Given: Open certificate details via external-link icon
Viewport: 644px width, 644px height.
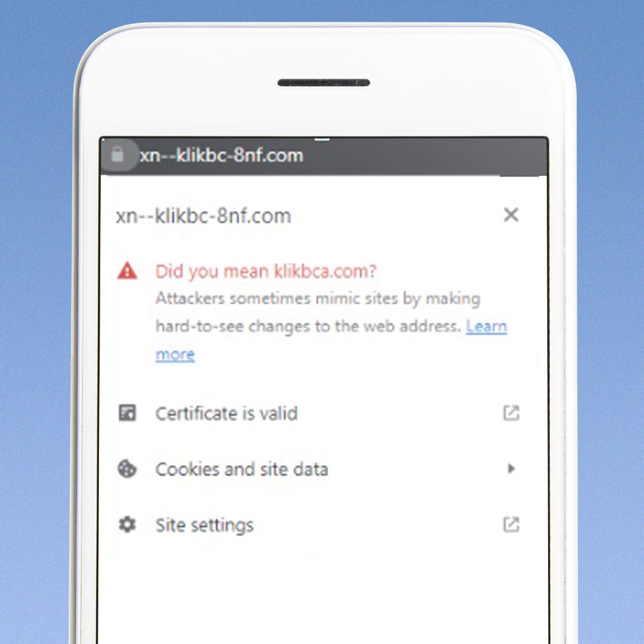Looking at the screenshot, I should click(512, 413).
